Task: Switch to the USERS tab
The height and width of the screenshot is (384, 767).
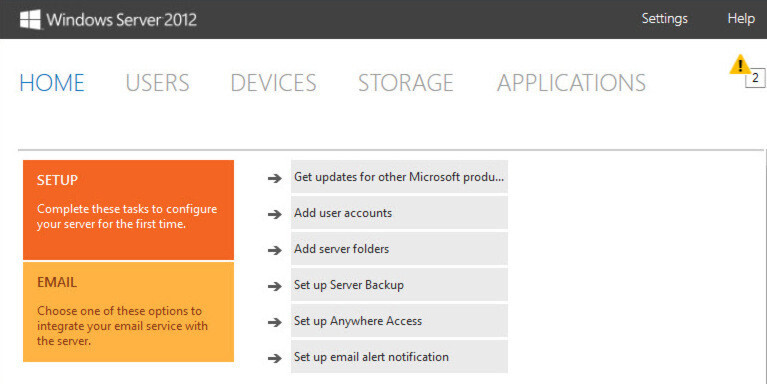Action: coord(158,83)
